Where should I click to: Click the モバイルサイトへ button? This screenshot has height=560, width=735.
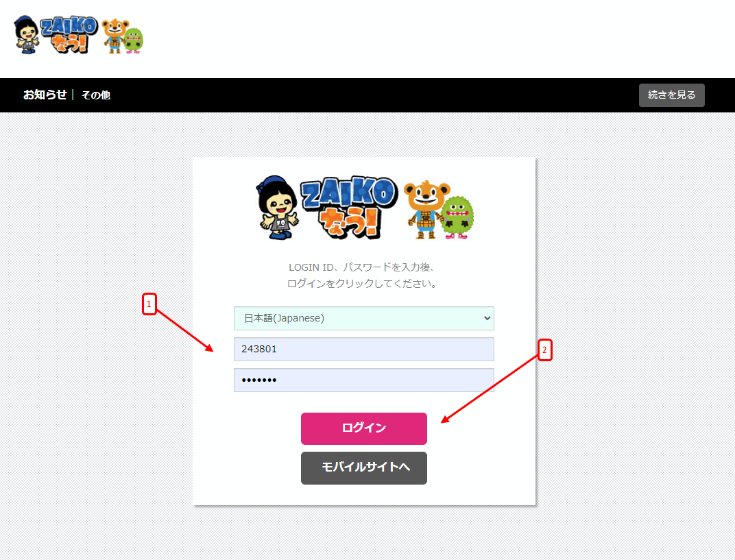click(x=364, y=467)
